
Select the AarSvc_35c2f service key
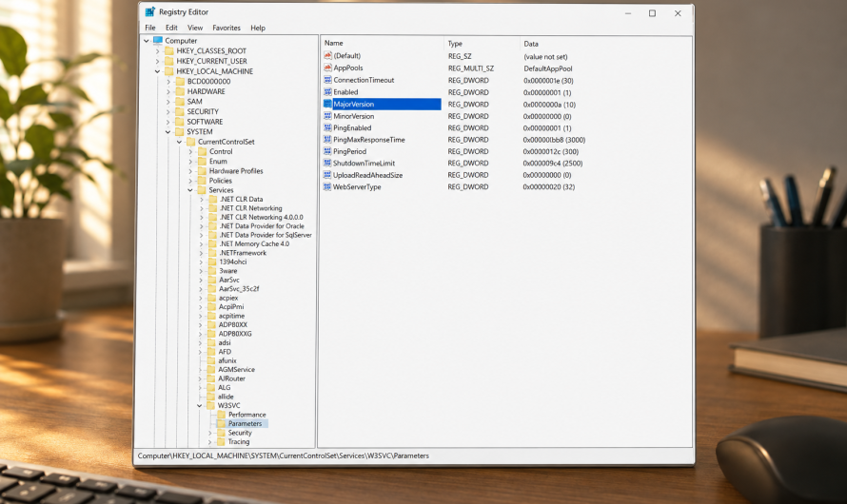pos(239,289)
